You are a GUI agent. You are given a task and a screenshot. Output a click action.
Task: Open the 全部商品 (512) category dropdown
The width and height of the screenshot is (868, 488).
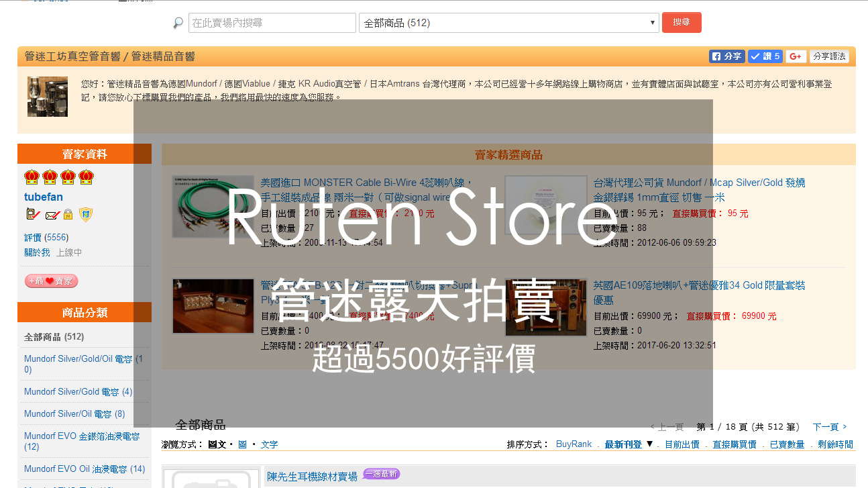(x=509, y=23)
